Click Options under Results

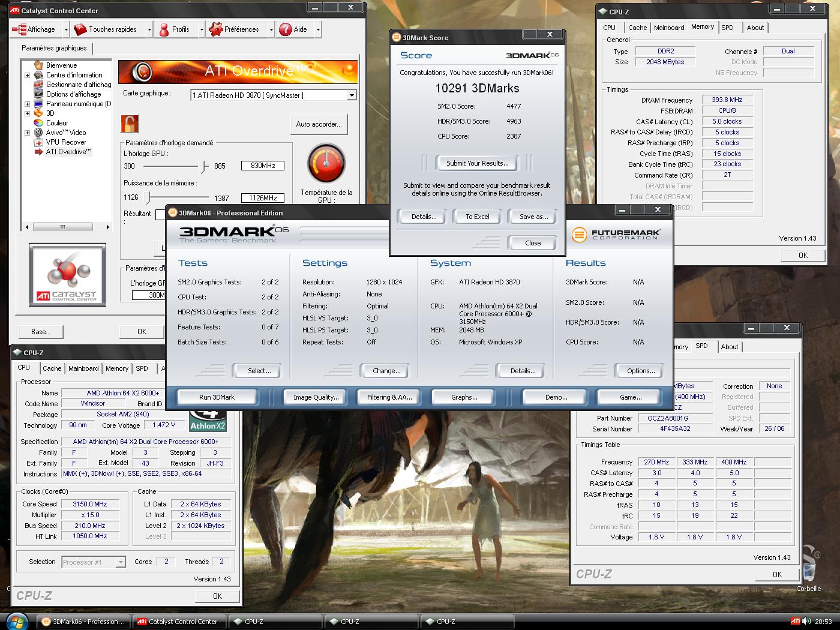tap(641, 371)
